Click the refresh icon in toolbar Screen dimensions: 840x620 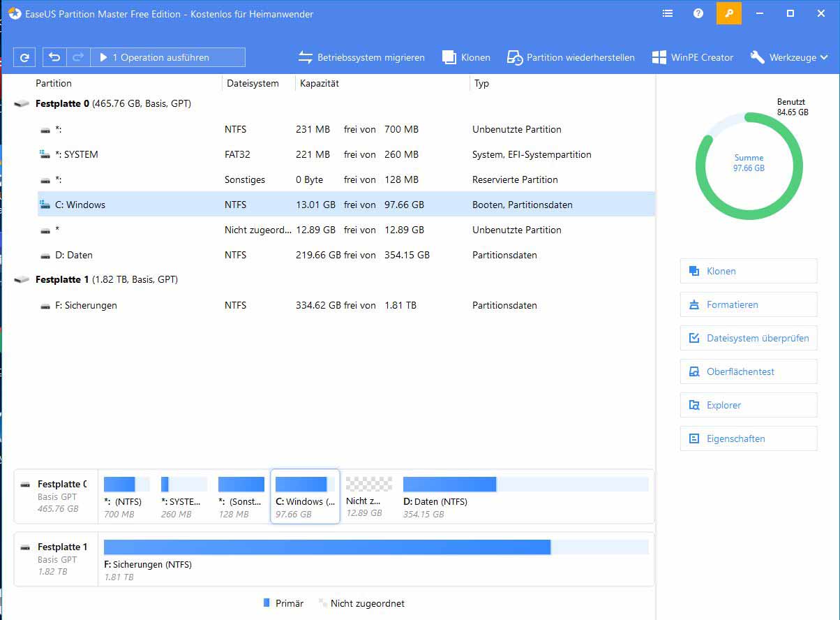pos(24,57)
